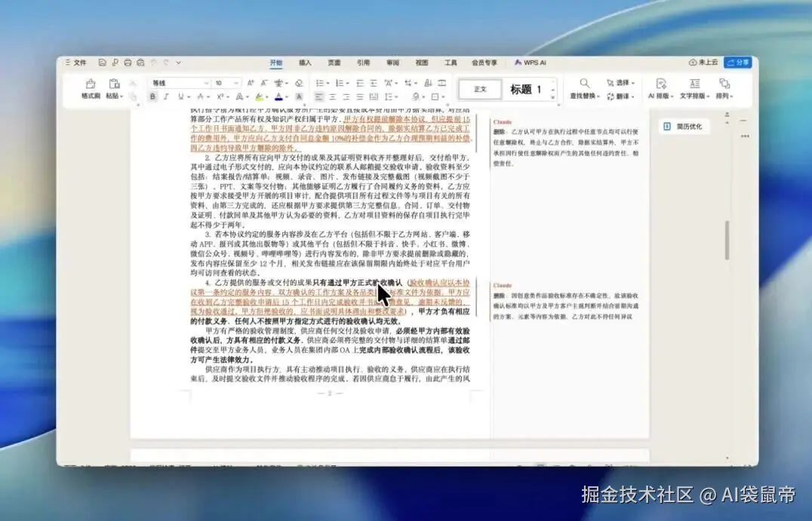The image size is (812, 521).
Task: Click the Distributed alignment icon
Action: coord(374,97)
